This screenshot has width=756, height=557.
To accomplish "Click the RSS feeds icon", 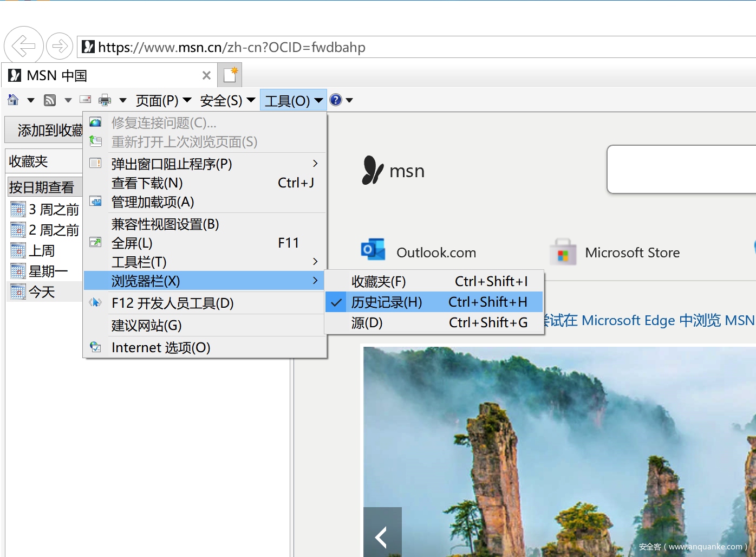I will [x=50, y=100].
